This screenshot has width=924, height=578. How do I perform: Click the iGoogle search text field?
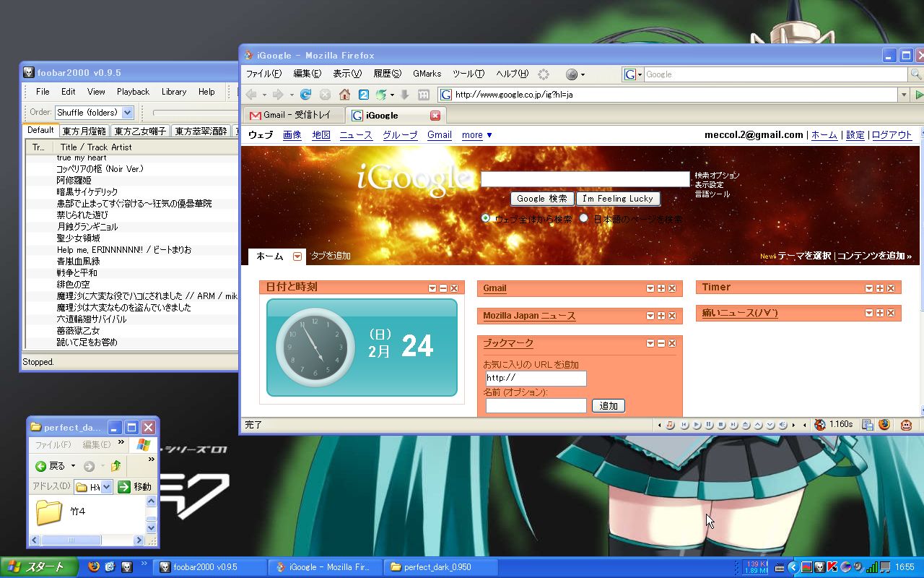(x=585, y=179)
